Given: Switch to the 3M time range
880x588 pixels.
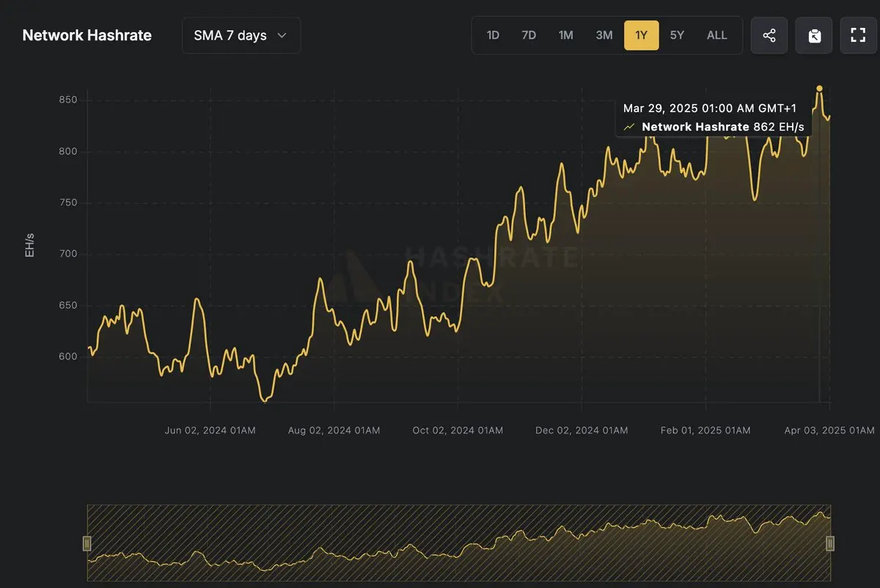Looking at the screenshot, I should pos(604,35).
